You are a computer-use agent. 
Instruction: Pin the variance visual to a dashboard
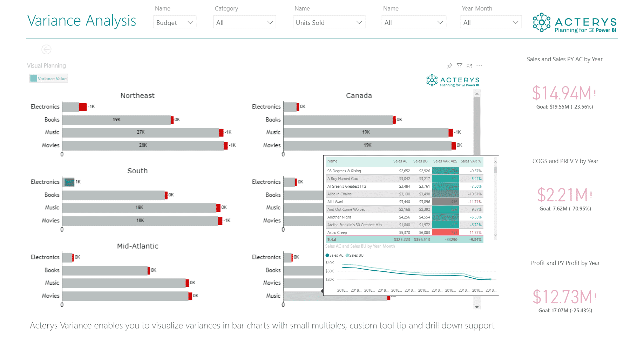(x=449, y=65)
